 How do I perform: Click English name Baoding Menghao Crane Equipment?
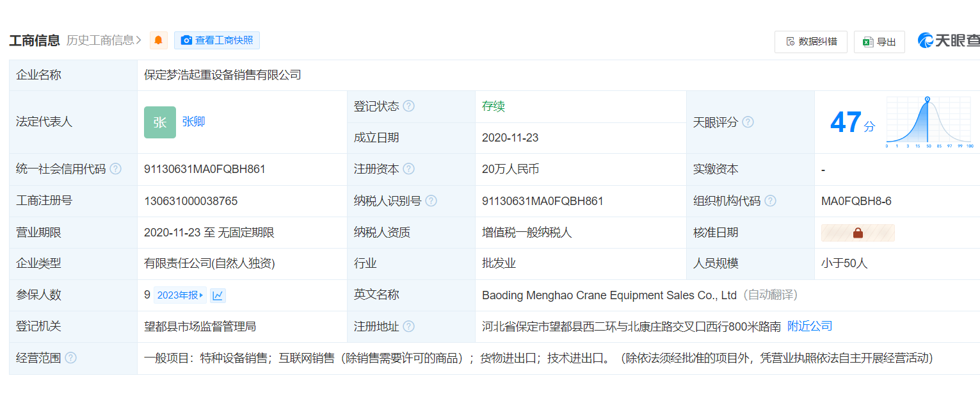coord(609,295)
